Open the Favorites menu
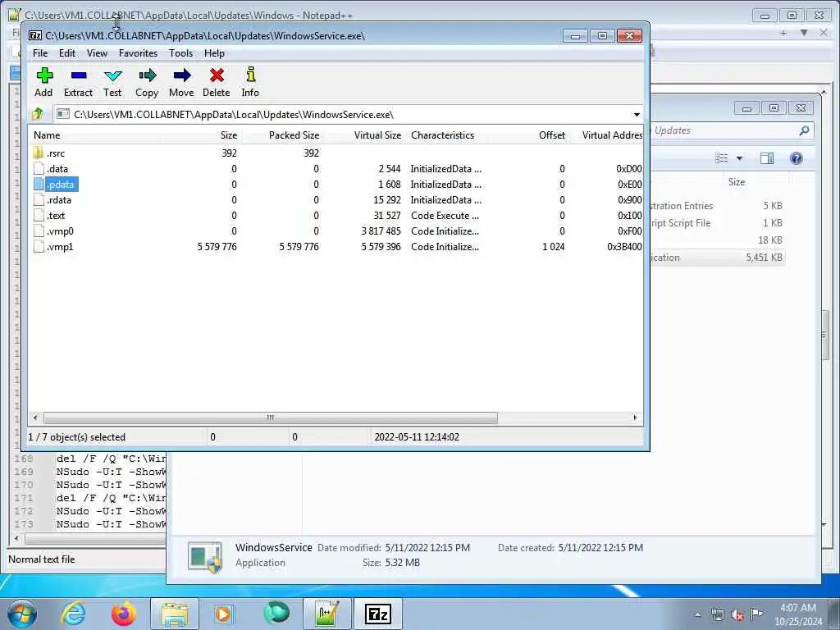The height and width of the screenshot is (630, 840). tap(138, 53)
